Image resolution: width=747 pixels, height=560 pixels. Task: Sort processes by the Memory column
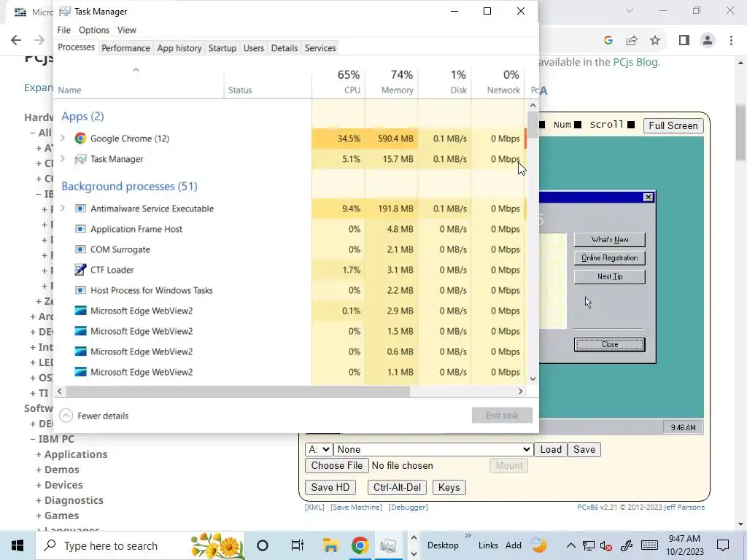pyautogui.click(x=392, y=82)
